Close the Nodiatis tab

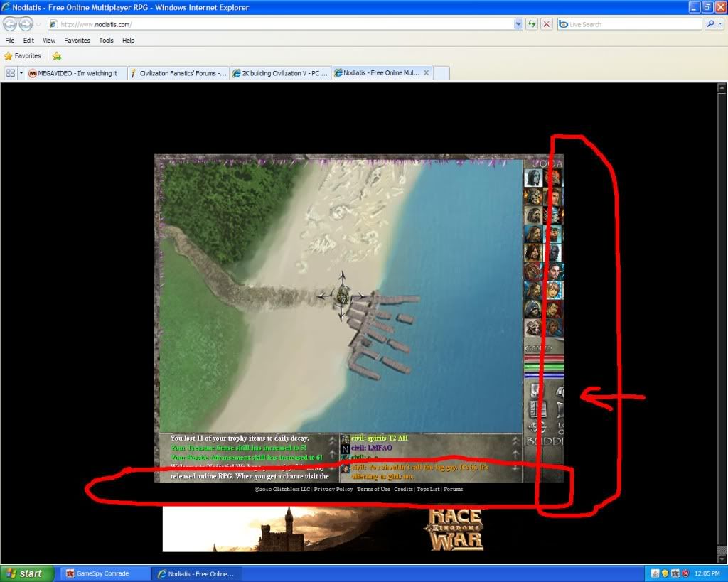(427, 72)
